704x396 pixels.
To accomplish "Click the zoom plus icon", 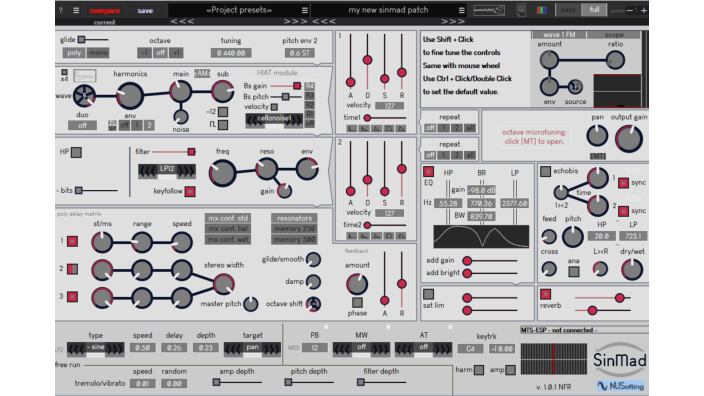I will click(x=644, y=10).
